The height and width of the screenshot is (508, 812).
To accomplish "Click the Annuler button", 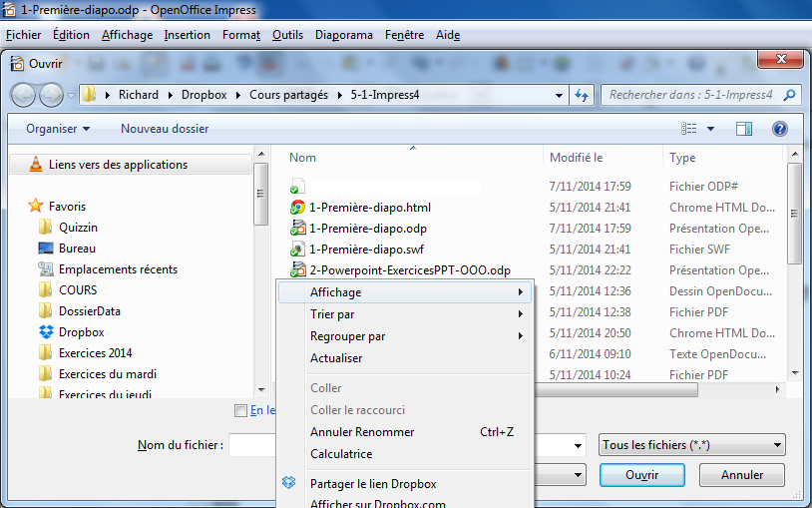I will 741,475.
